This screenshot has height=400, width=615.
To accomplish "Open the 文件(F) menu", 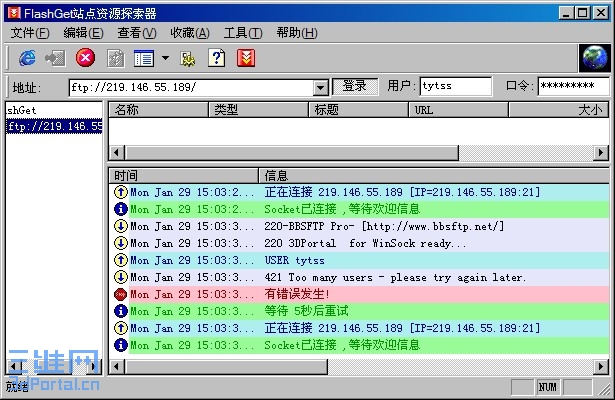I will [30, 33].
